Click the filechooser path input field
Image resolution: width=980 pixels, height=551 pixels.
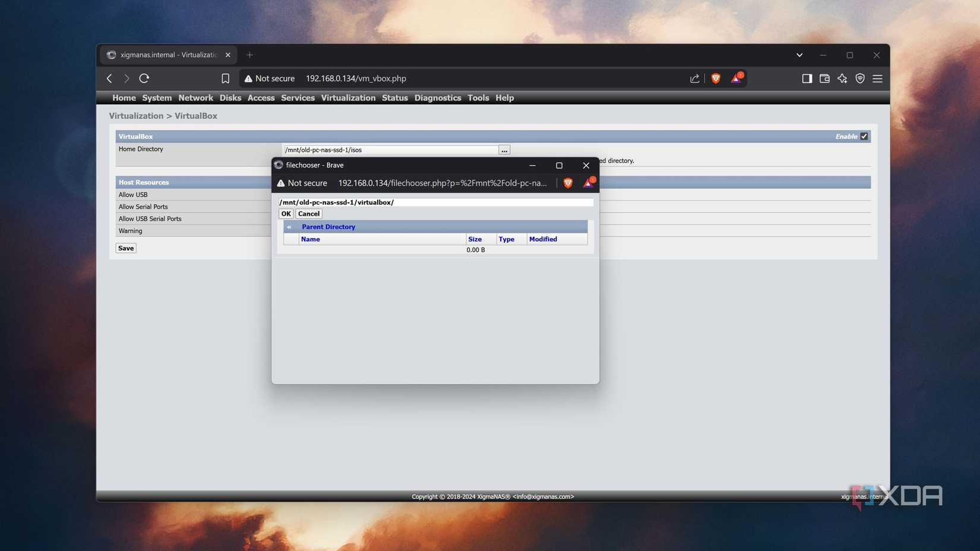coord(435,202)
